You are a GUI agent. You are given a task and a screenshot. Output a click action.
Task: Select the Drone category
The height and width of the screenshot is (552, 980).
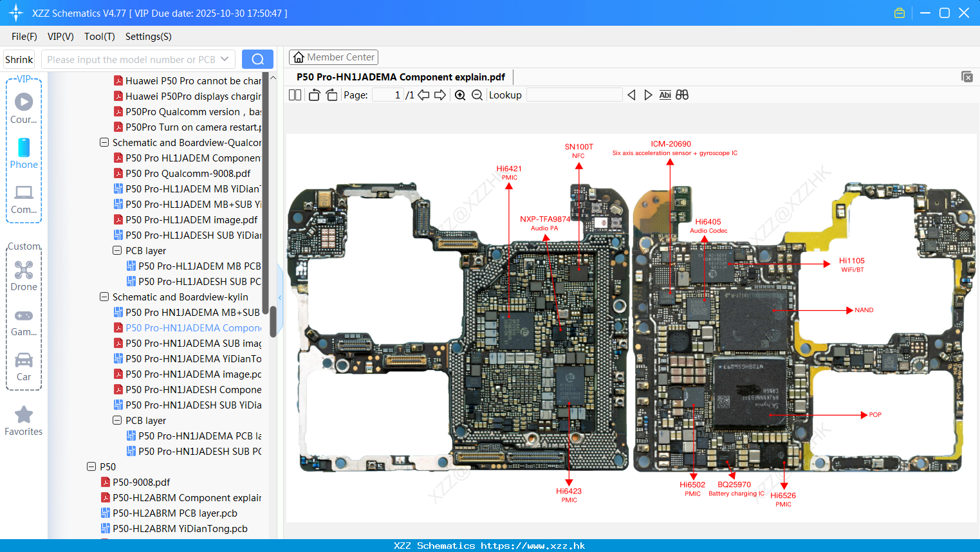point(24,276)
